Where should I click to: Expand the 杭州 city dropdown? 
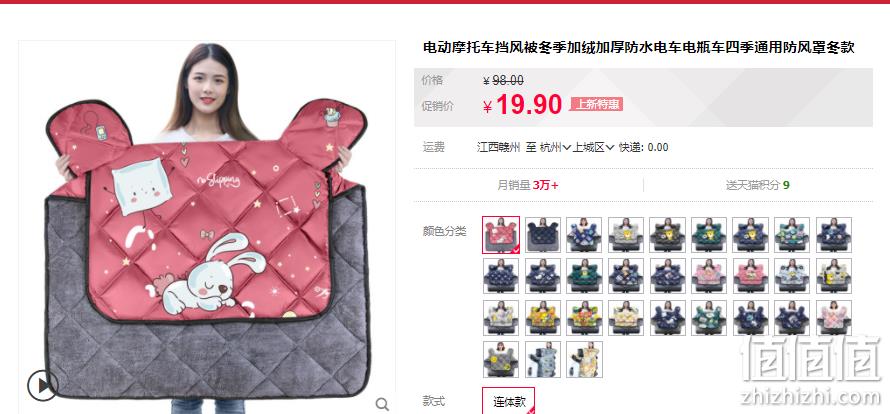[555, 148]
